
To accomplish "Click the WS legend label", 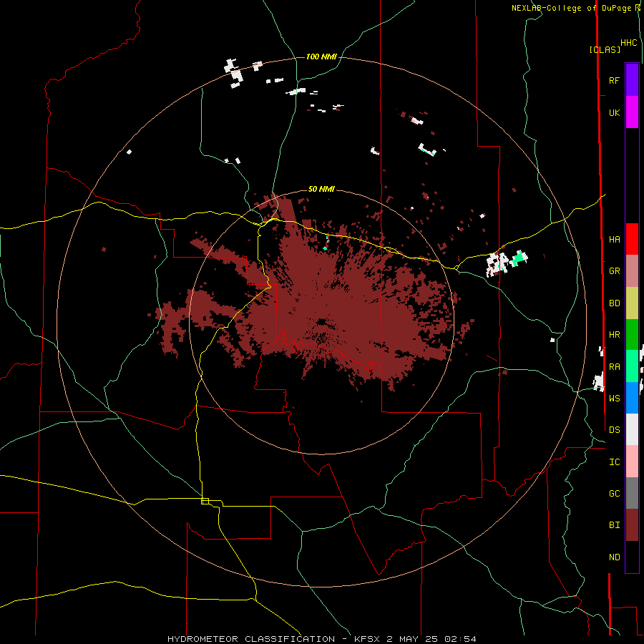I will 614,398.
